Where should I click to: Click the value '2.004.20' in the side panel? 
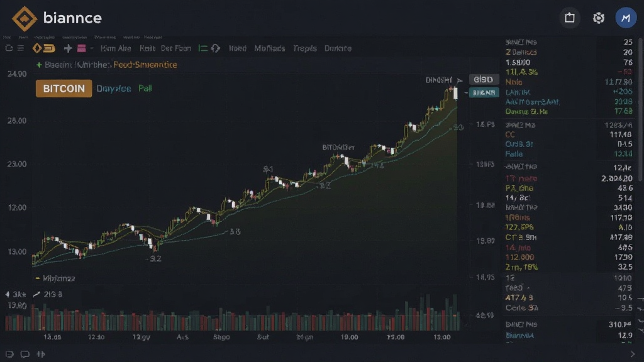click(616, 178)
